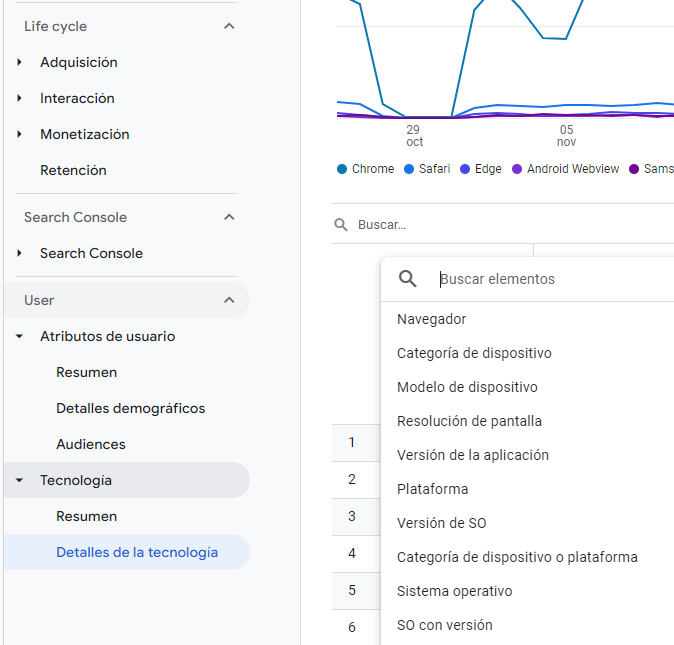Screen dimensions: 674x645
Task: Pick Resolución de pantalla option
Action: [469, 421]
